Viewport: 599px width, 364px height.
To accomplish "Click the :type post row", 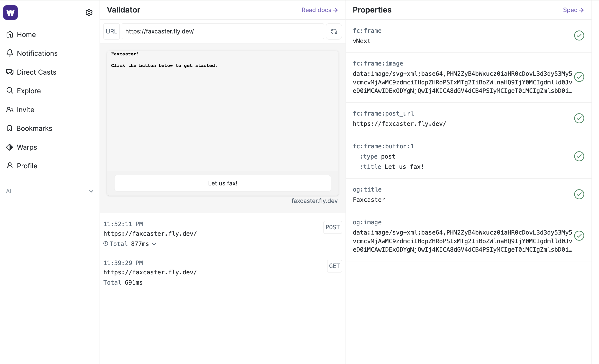I will tap(378, 157).
